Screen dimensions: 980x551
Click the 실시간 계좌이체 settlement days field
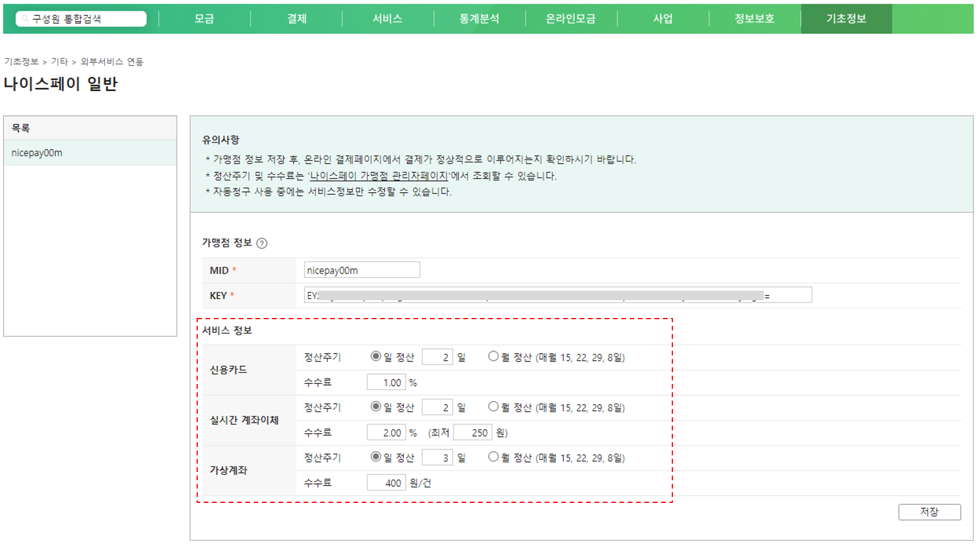(437, 407)
